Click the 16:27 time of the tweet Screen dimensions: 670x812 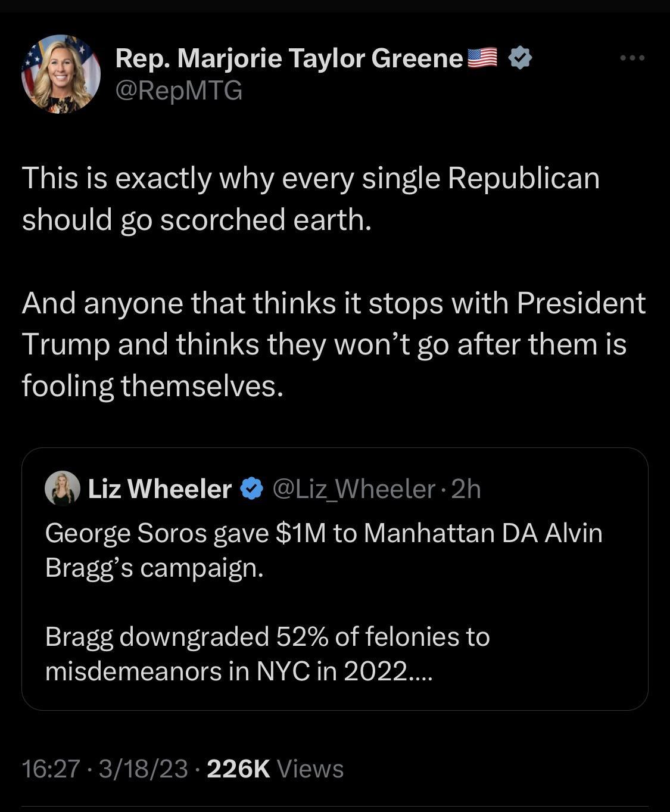51,769
